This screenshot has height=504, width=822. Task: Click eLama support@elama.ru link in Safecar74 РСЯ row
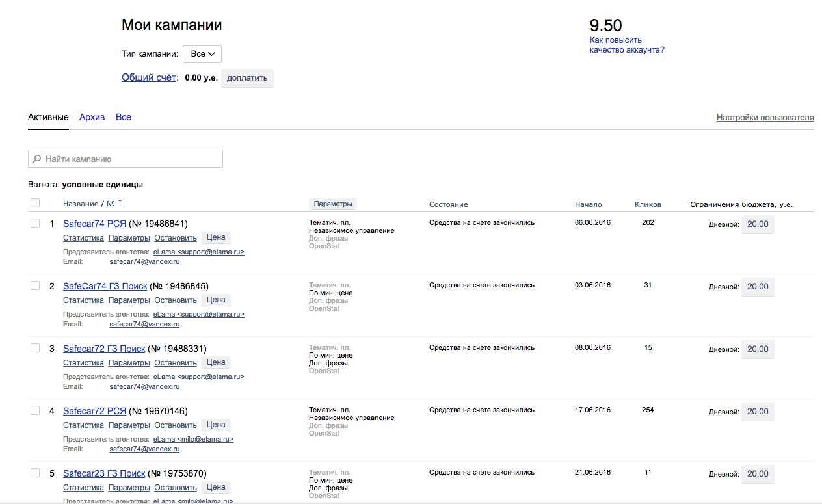click(x=199, y=252)
